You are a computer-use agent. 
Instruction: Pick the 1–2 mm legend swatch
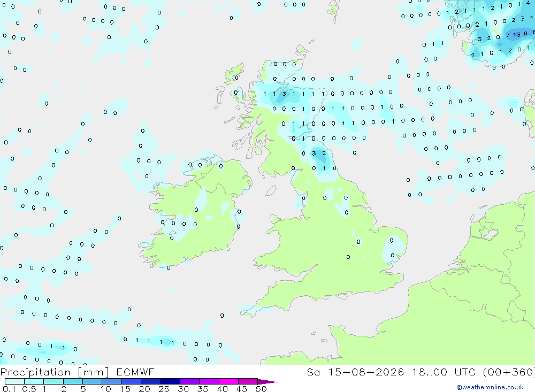[53, 381]
